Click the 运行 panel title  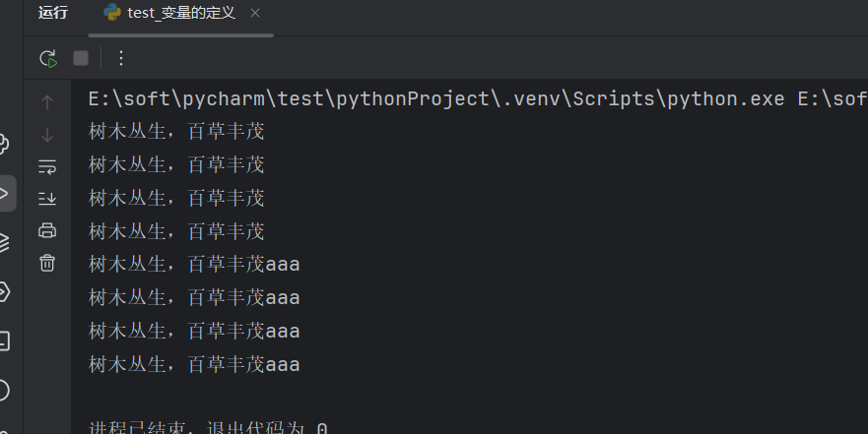pos(53,14)
